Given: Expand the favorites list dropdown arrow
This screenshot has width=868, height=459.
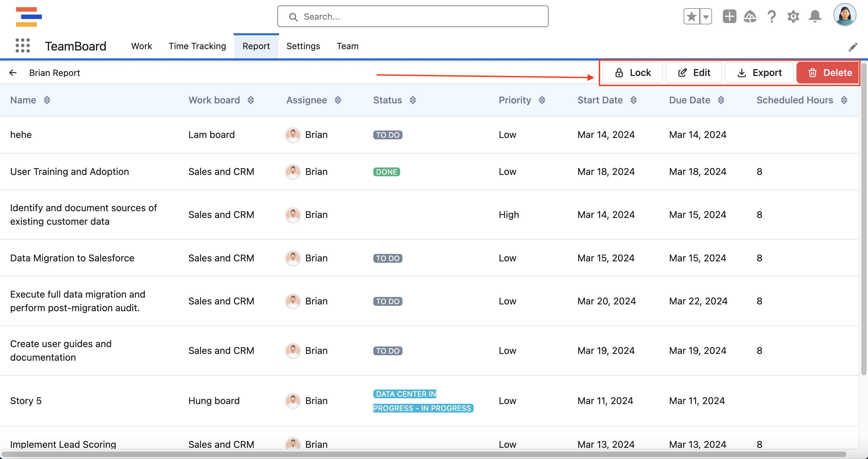Looking at the screenshot, I should pyautogui.click(x=706, y=16).
